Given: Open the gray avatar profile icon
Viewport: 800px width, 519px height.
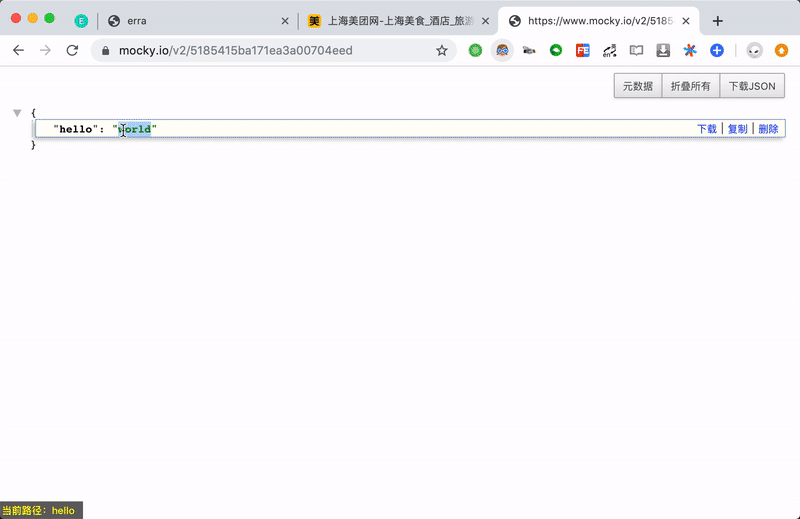Looking at the screenshot, I should tap(755, 50).
